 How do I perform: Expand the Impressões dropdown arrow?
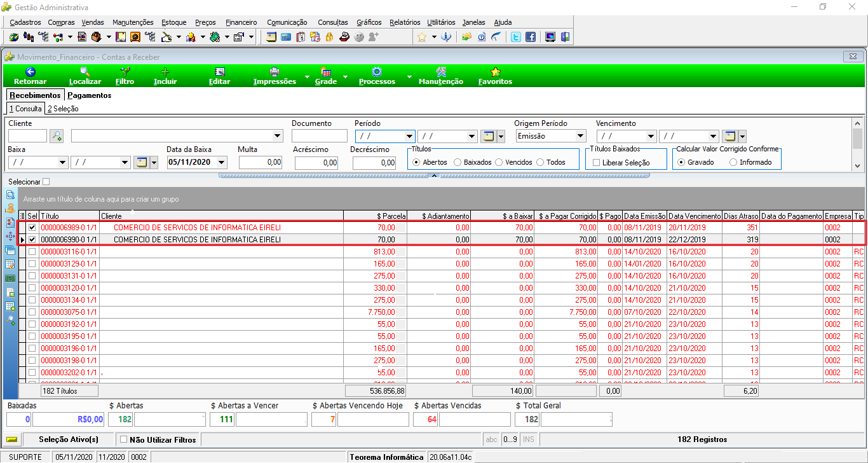[307, 76]
